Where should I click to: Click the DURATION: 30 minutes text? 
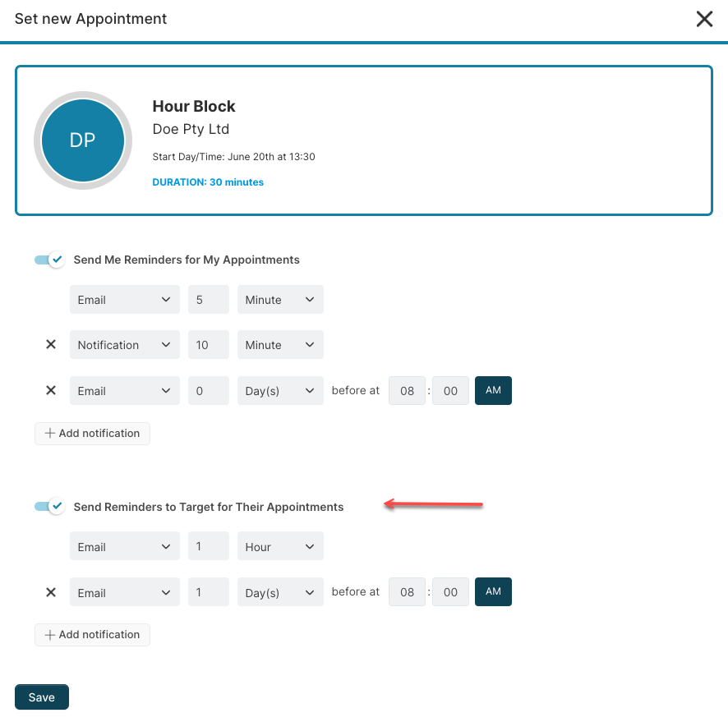(x=208, y=182)
